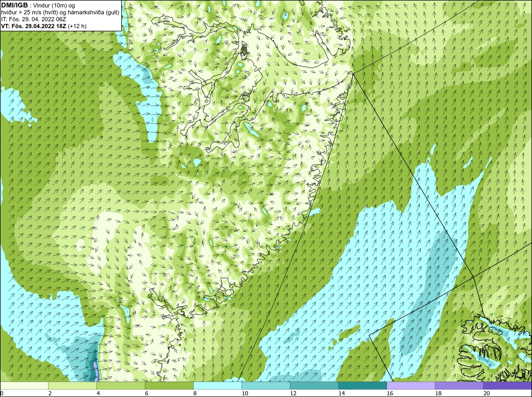Click the light cyan 8–10 m/s legend swatch
Screen dimensions: 532x397
click(x=218, y=385)
